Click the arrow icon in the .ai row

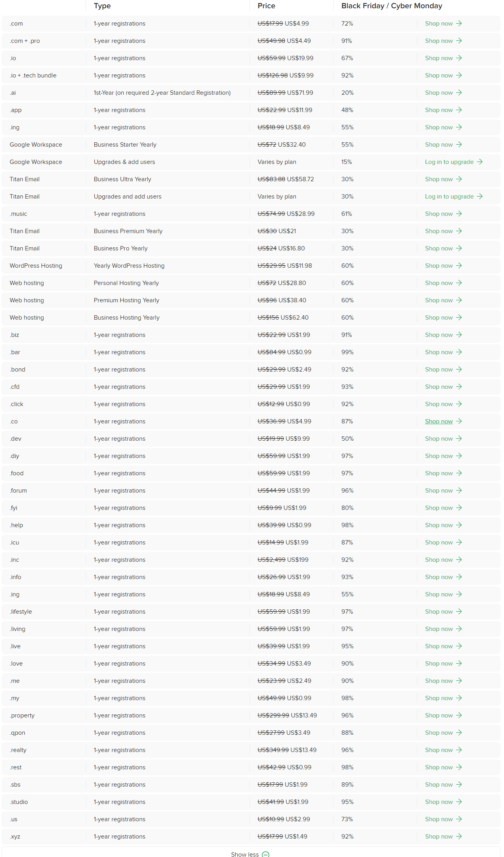(459, 93)
